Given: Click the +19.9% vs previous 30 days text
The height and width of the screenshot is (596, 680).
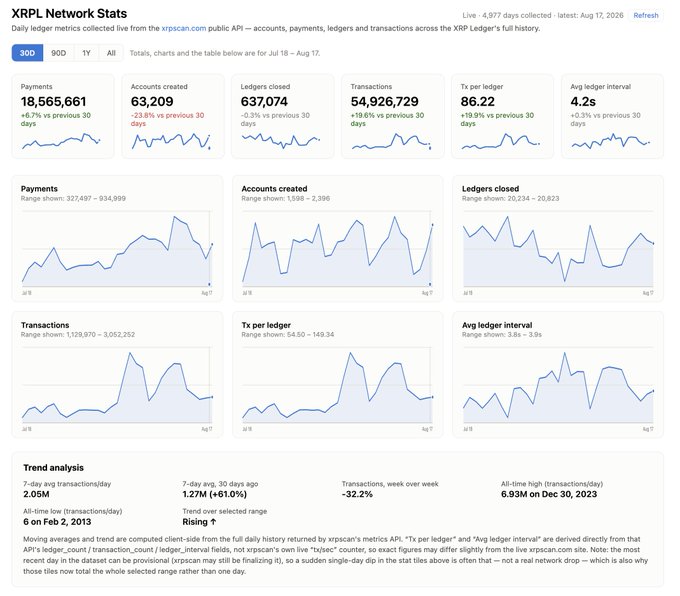Looking at the screenshot, I should click(x=497, y=119).
